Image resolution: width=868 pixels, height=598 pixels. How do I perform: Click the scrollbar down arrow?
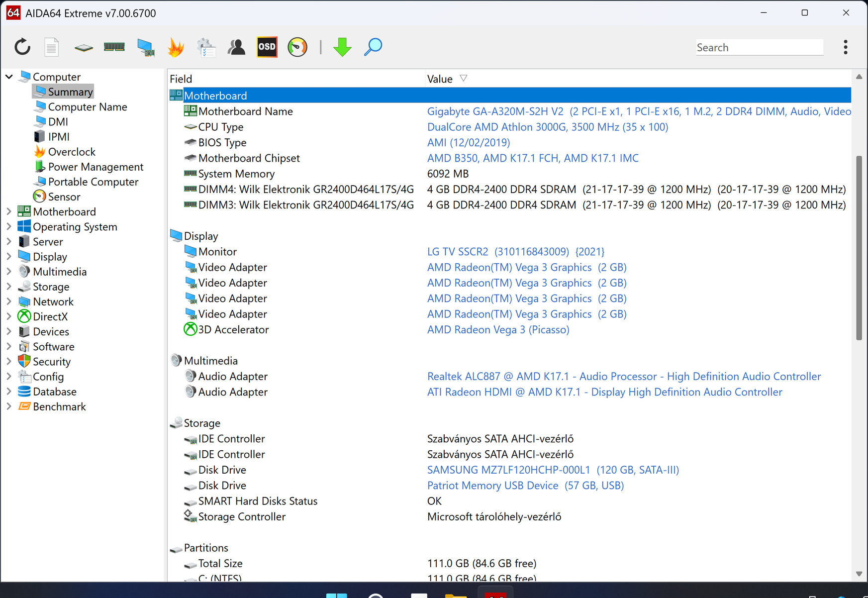click(x=859, y=574)
